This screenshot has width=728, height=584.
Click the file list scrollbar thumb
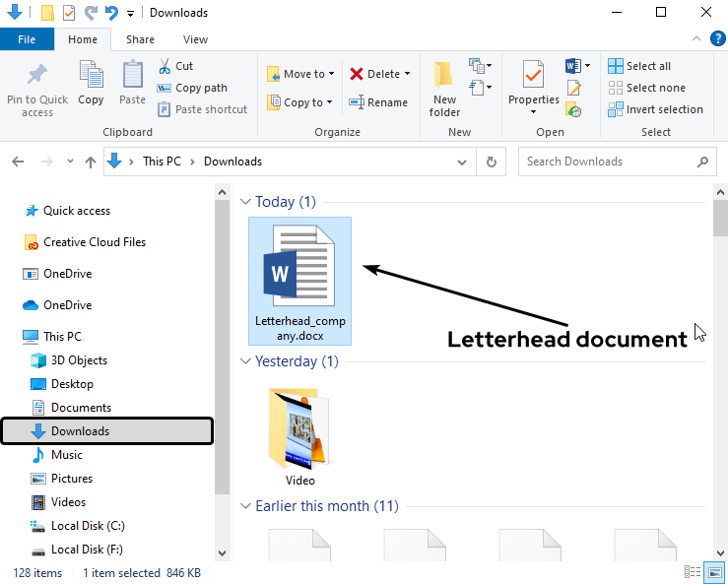(x=720, y=219)
